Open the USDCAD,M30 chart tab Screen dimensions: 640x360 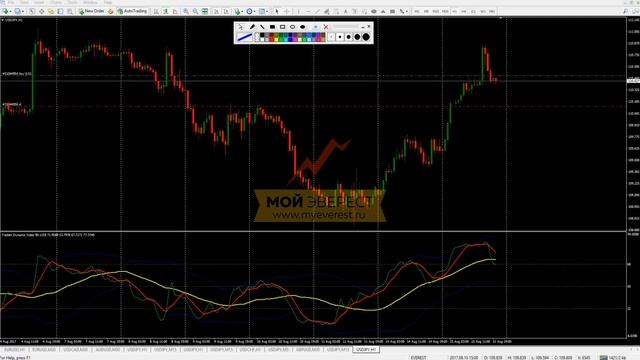point(76,350)
